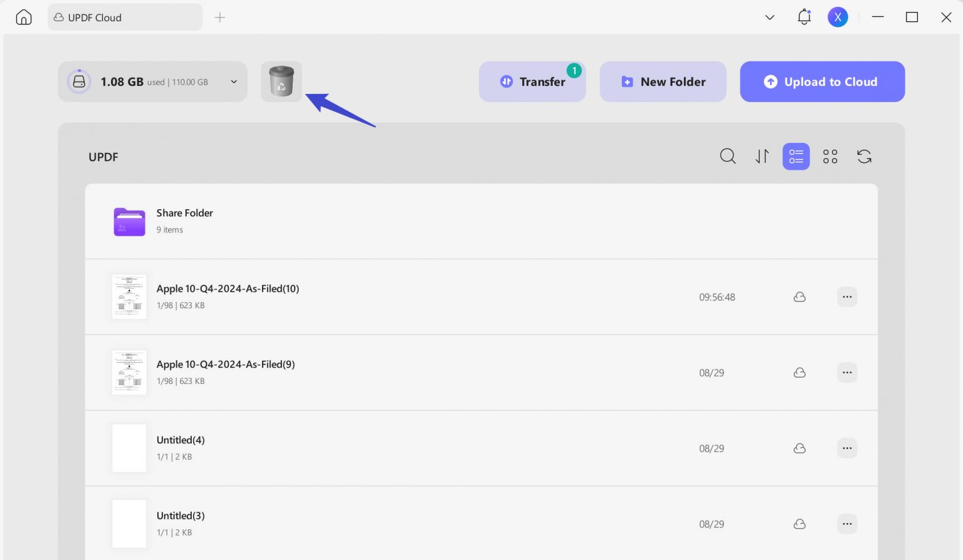
Task: Open the Untitled(4) thumbnail
Action: (x=129, y=449)
